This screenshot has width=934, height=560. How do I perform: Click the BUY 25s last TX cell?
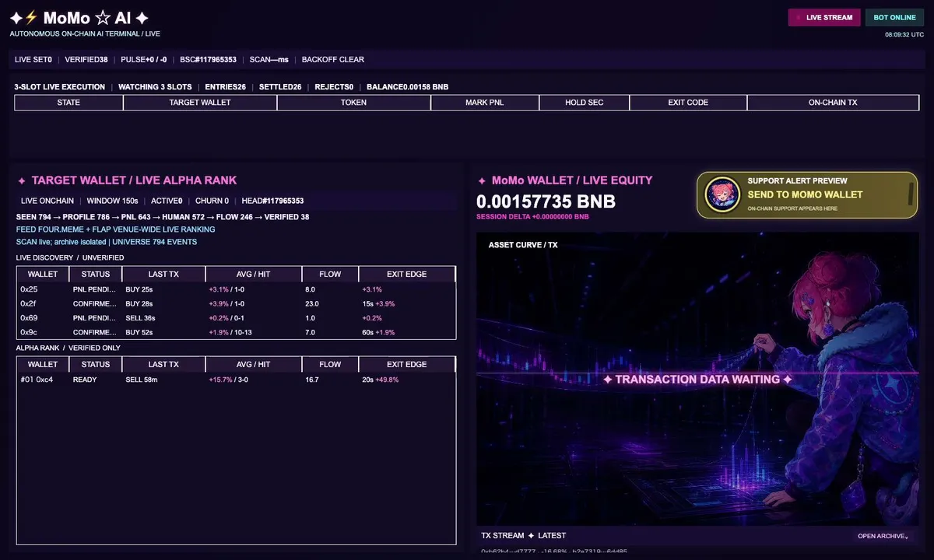pos(139,289)
